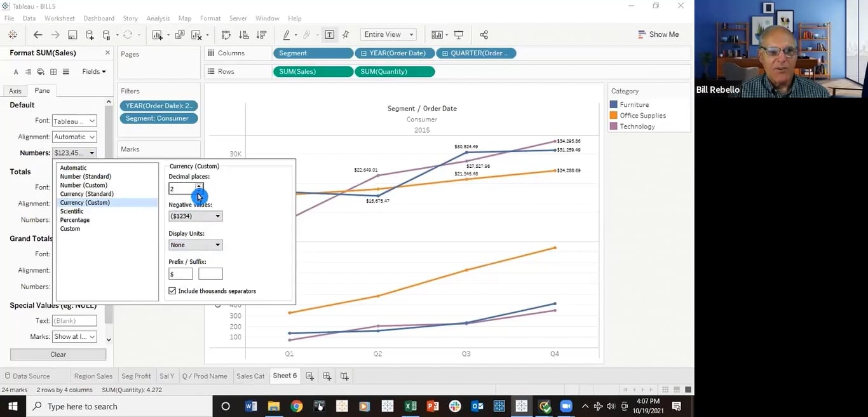
Task: Click the Clear button in Format pane
Action: (58, 355)
